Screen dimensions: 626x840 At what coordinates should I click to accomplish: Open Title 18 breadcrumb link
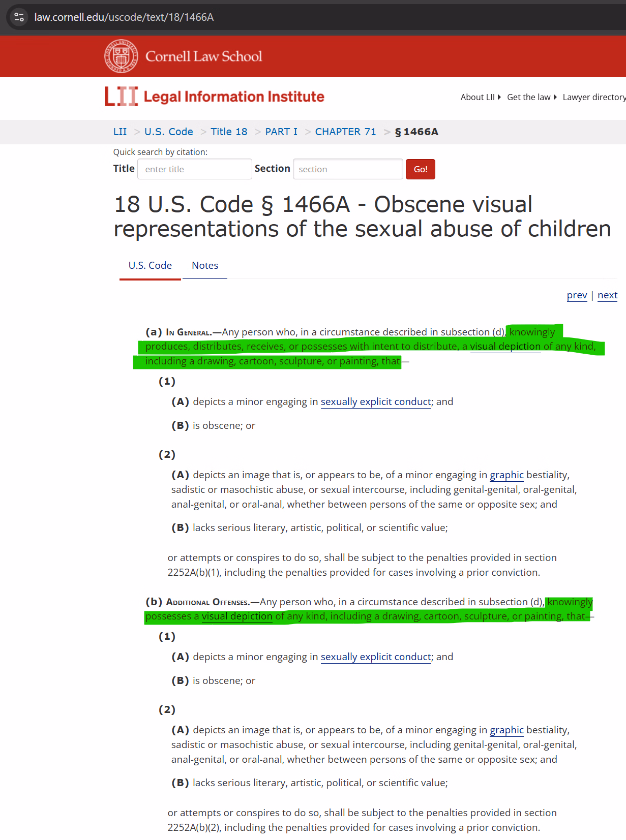click(229, 132)
